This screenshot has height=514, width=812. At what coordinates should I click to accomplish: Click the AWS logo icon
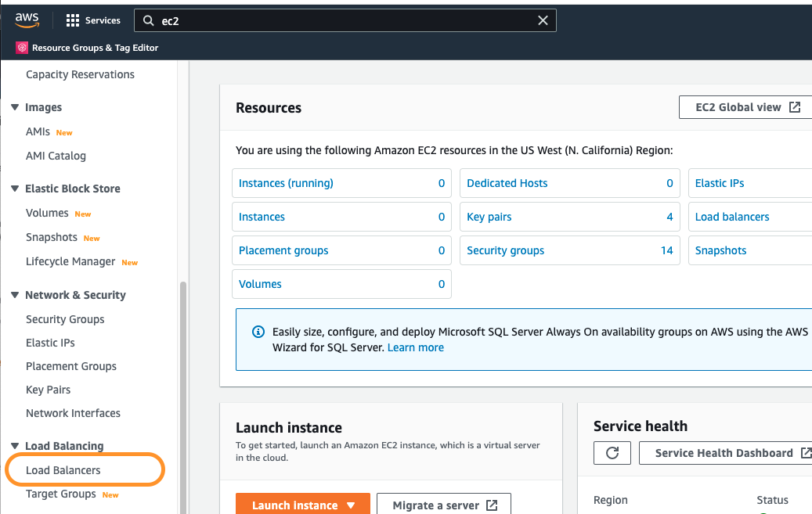tap(27, 20)
